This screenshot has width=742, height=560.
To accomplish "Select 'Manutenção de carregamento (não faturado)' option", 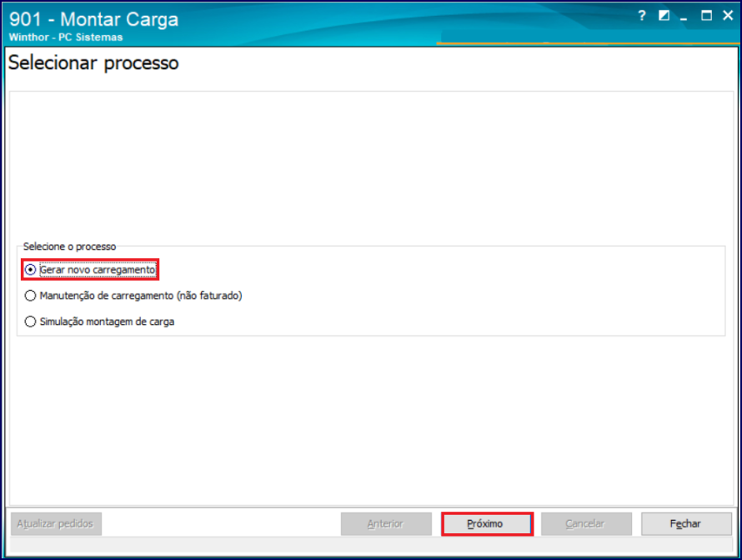I will 133,296.
